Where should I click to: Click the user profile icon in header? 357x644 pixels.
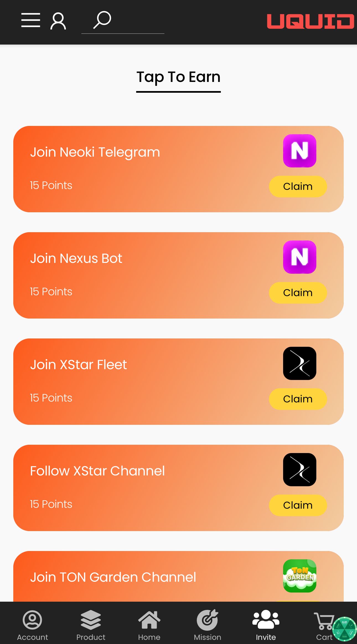(x=58, y=21)
